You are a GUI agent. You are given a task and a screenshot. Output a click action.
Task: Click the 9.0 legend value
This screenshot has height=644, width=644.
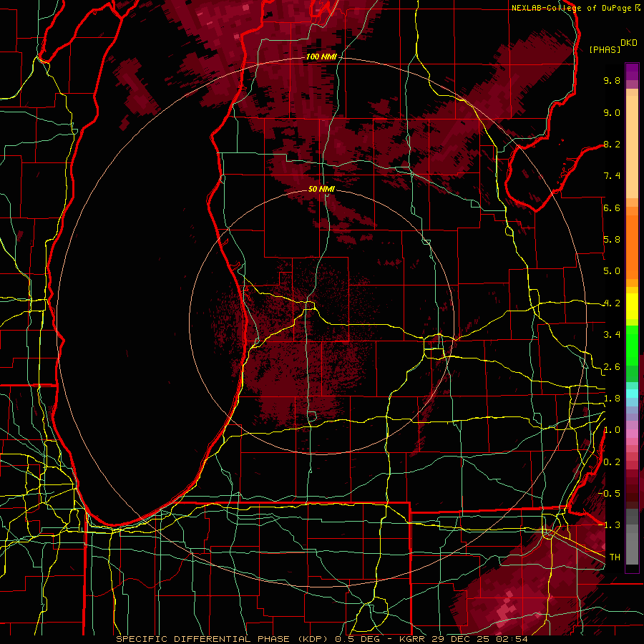[x=612, y=112]
